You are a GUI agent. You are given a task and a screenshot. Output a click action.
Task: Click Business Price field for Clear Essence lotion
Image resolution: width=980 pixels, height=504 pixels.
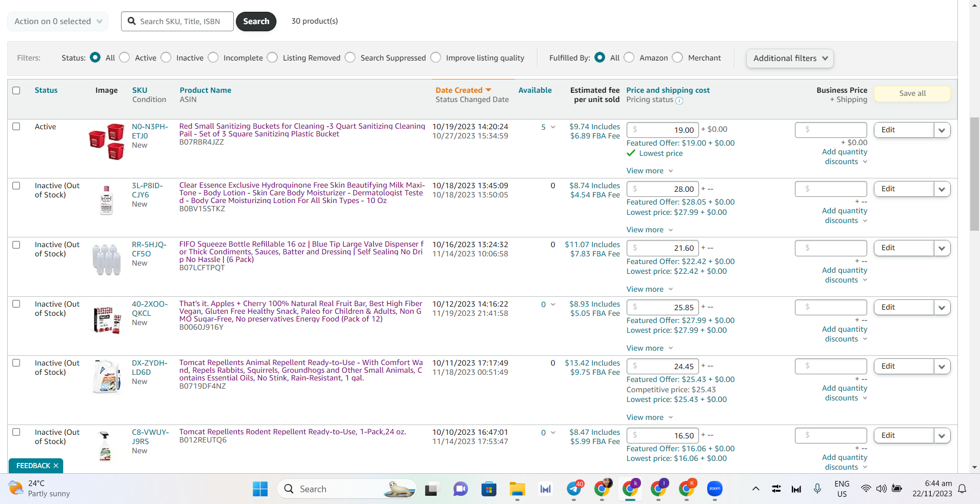coord(831,189)
